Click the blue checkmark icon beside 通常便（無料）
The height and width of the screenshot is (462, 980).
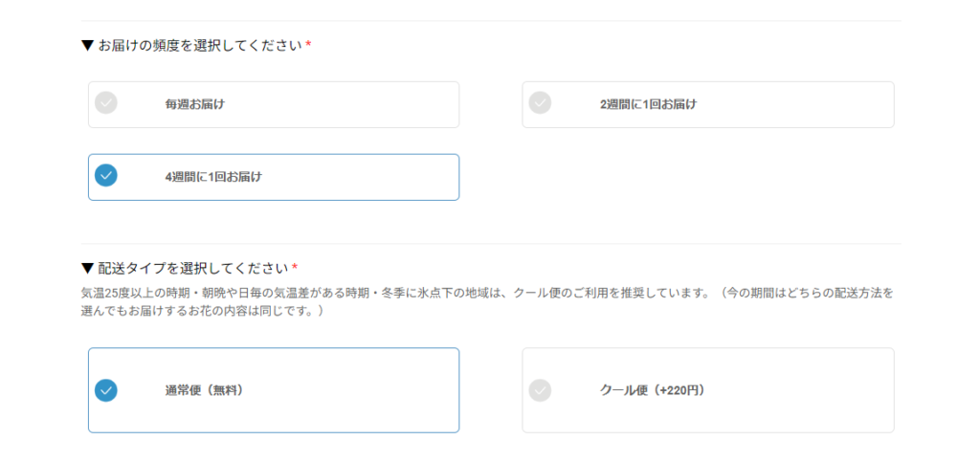click(x=106, y=390)
